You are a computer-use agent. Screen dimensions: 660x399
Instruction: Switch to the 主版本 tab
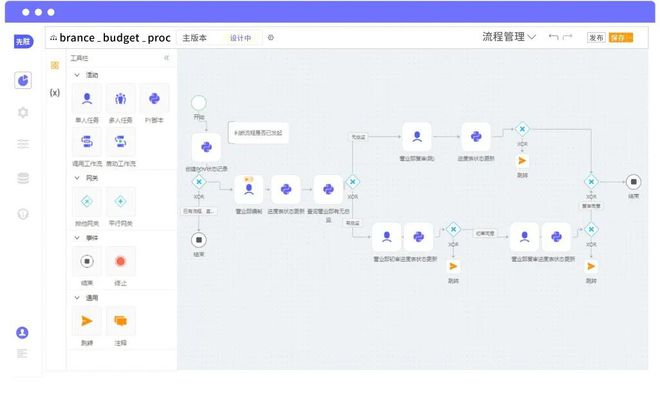194,38
